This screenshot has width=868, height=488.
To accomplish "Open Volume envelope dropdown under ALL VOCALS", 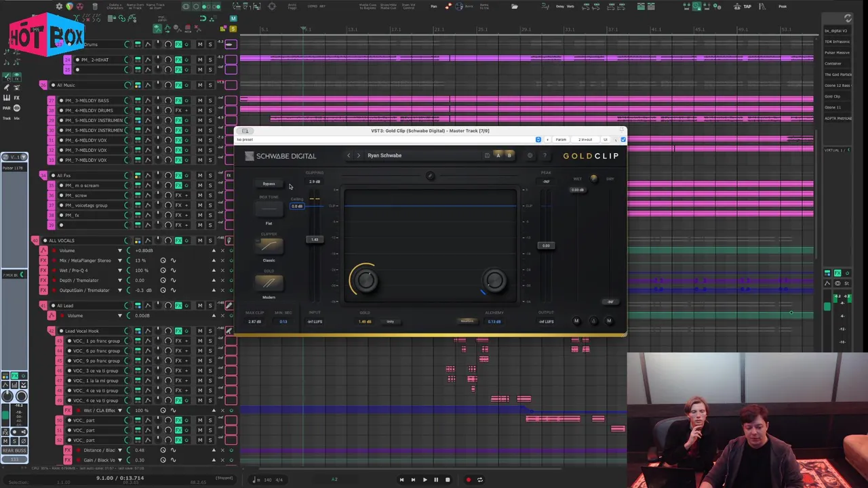I will pyautogui.click(x=120, y=251).
